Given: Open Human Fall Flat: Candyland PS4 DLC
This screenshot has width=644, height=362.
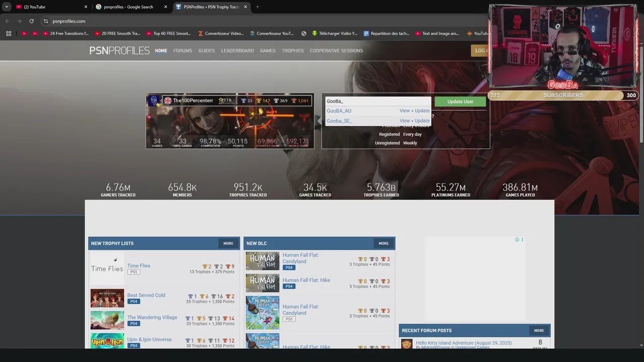Looking at the screenshot, I should point(301,258).
